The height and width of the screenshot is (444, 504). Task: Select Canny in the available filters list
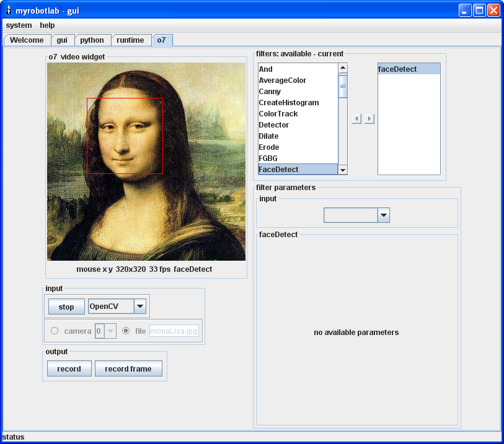[x=270, y=92]
